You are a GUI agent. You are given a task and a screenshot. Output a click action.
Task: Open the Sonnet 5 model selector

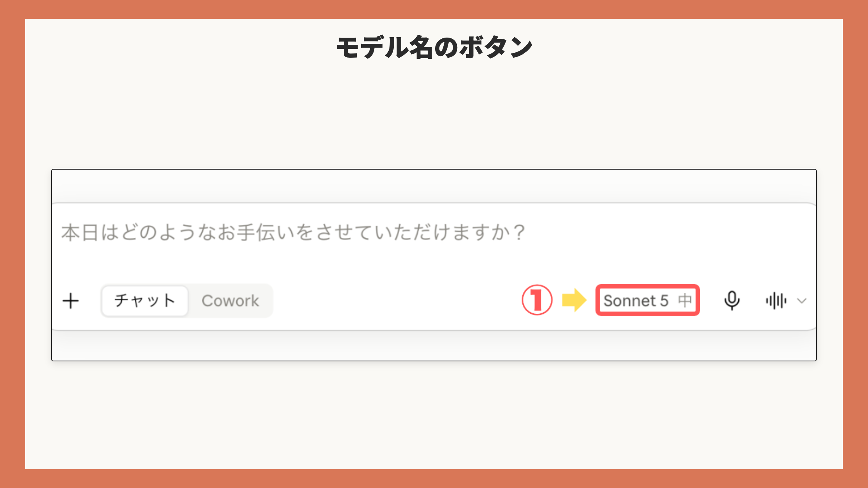pyautogui.click(x=648, y=300)
